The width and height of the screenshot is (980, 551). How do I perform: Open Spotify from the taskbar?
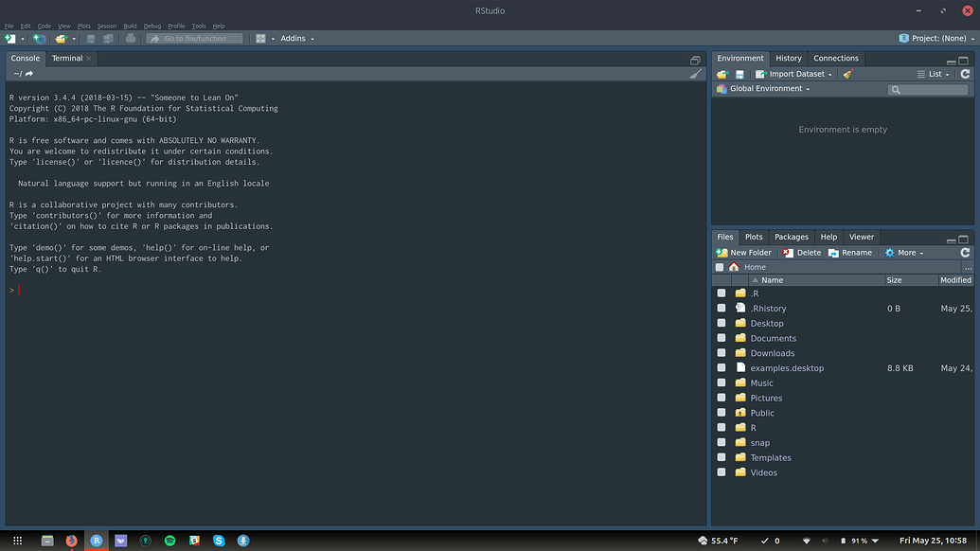click(170, 541)
